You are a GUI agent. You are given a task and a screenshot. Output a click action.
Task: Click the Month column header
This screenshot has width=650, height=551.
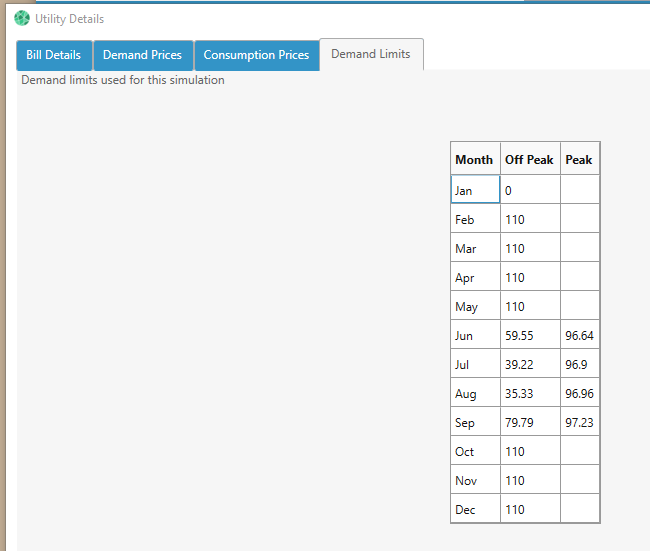pyautogui.click(x=474, y=160)
